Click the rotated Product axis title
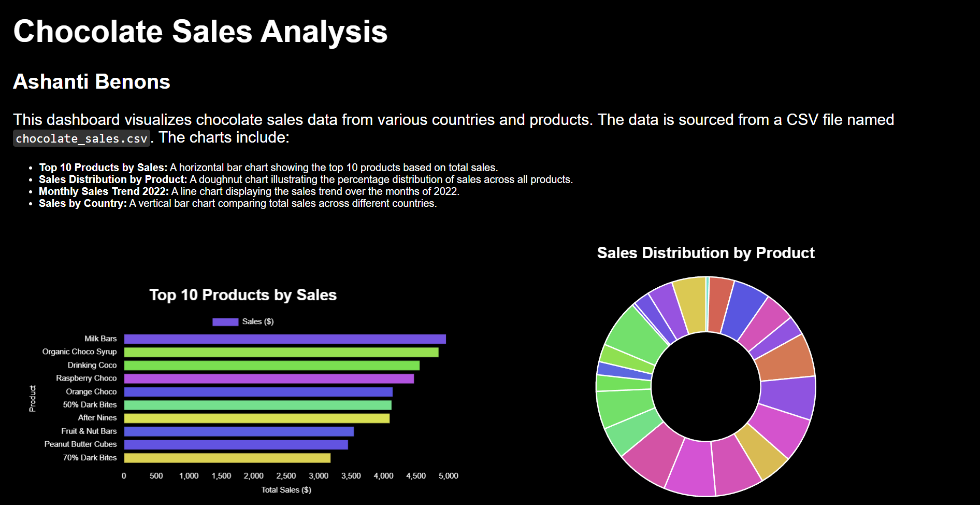980x505 pixels. pos(32,399)
